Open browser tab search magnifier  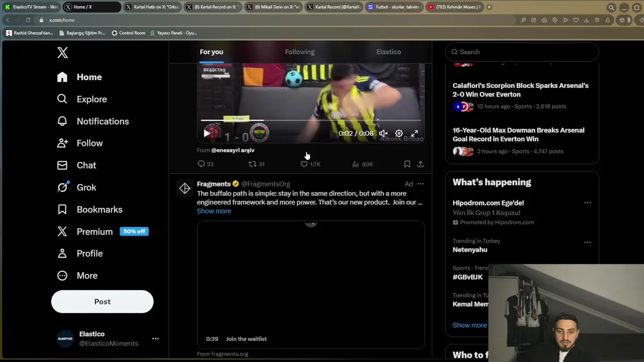[611, 8]
